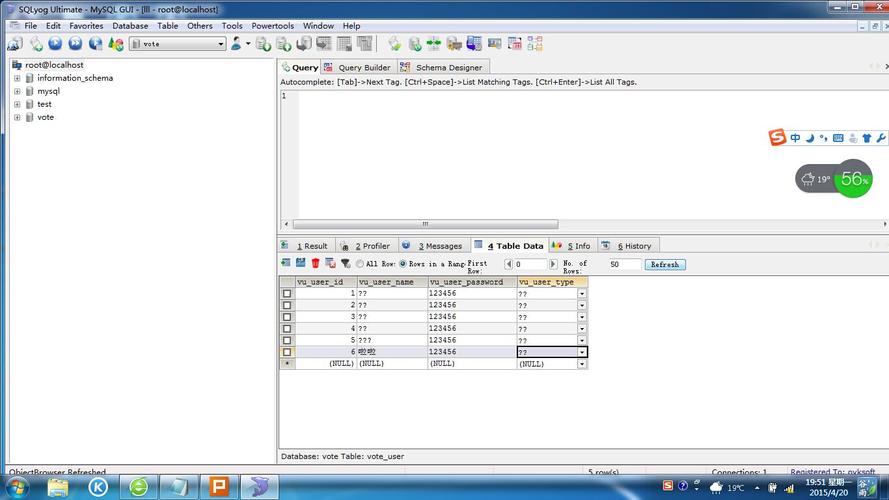The width and height of the screenshot is (889, 500).
Task: Click the import external data icon
Action: 263,44
